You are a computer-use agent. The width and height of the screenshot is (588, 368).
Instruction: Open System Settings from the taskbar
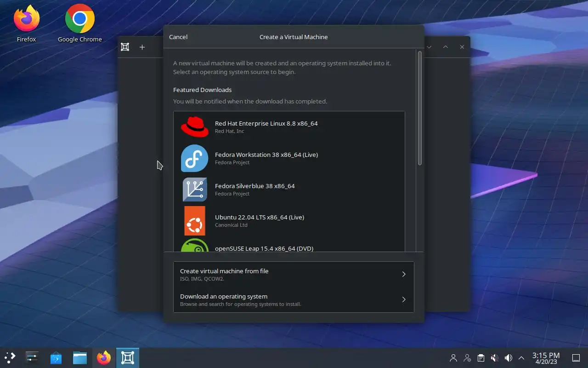pos(32,358)
